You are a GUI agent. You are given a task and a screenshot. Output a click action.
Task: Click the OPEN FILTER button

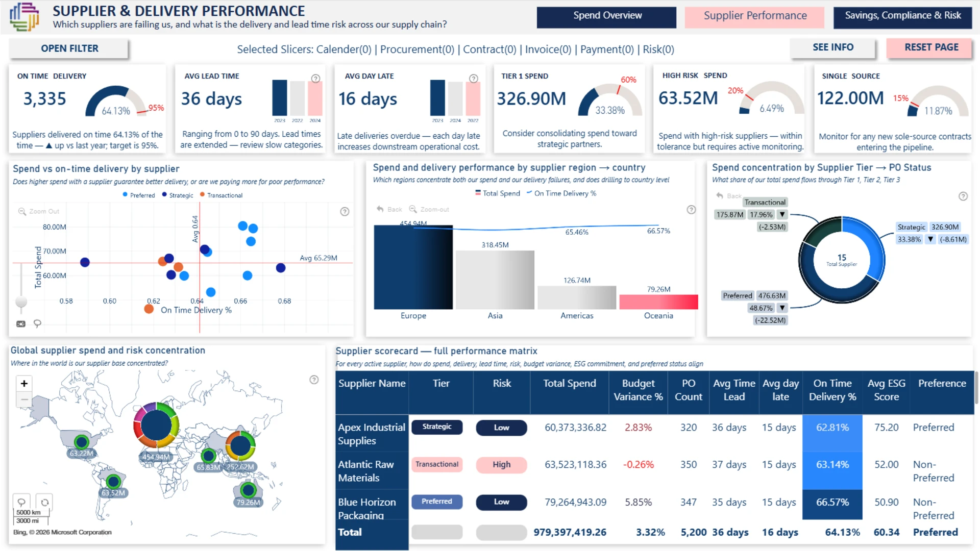click(69, 48)
